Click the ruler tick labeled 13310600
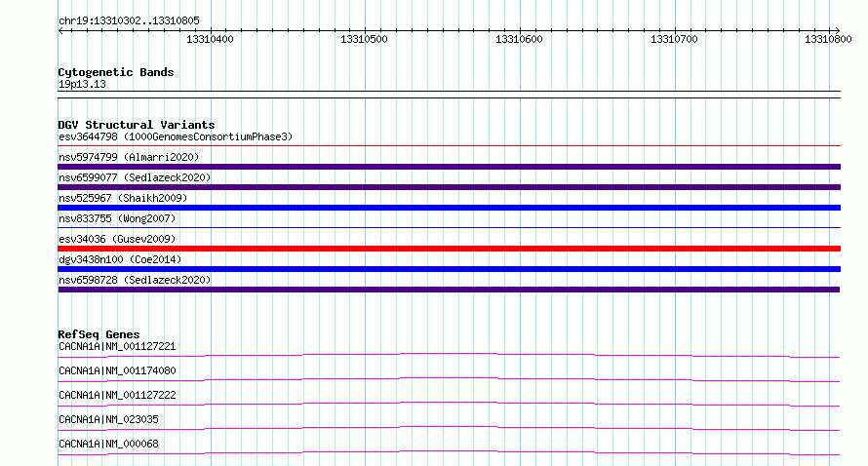This screenshot has height=466, width=868. pyautogui.click(x=519, y=39)
